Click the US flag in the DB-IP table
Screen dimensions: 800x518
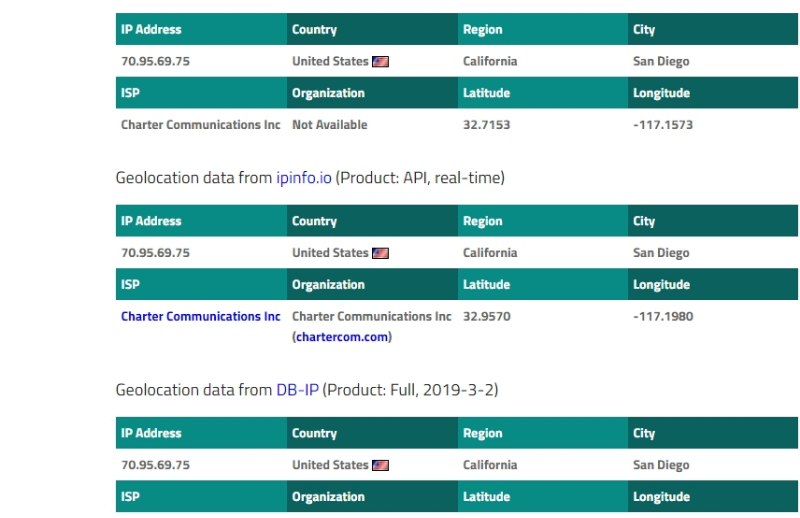click(x=381, y=466)
